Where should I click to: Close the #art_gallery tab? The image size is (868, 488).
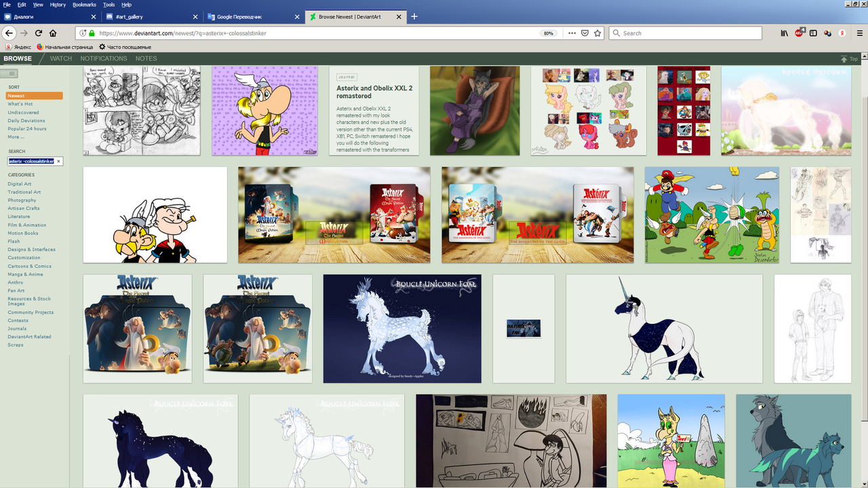(196, 16)
